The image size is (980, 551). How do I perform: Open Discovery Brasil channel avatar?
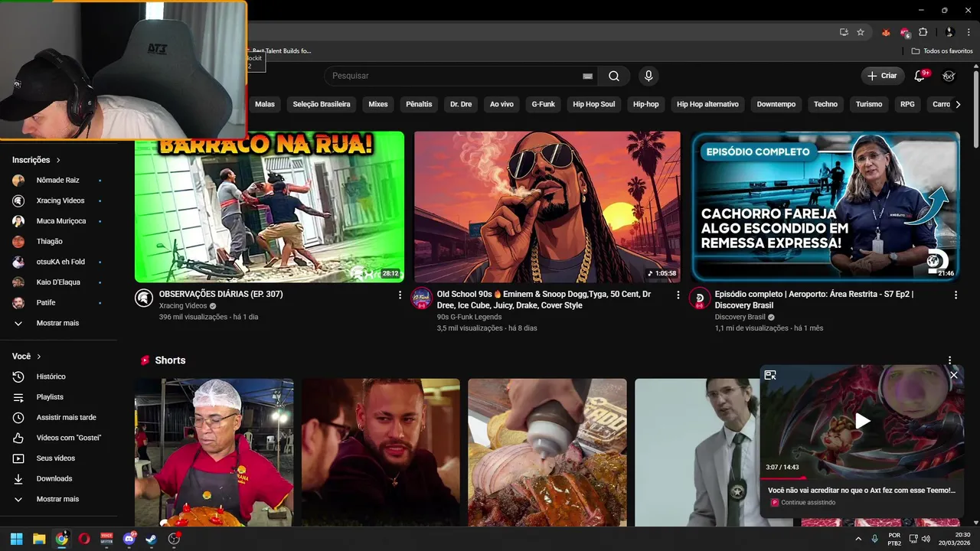pyautogui.click(x=700, y=298)
